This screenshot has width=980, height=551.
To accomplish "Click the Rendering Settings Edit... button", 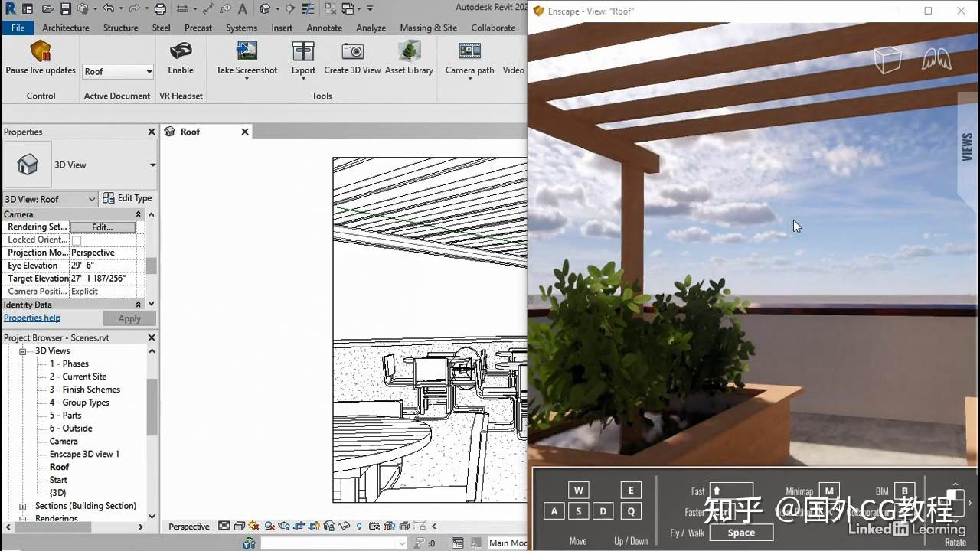I will point(103,227).
